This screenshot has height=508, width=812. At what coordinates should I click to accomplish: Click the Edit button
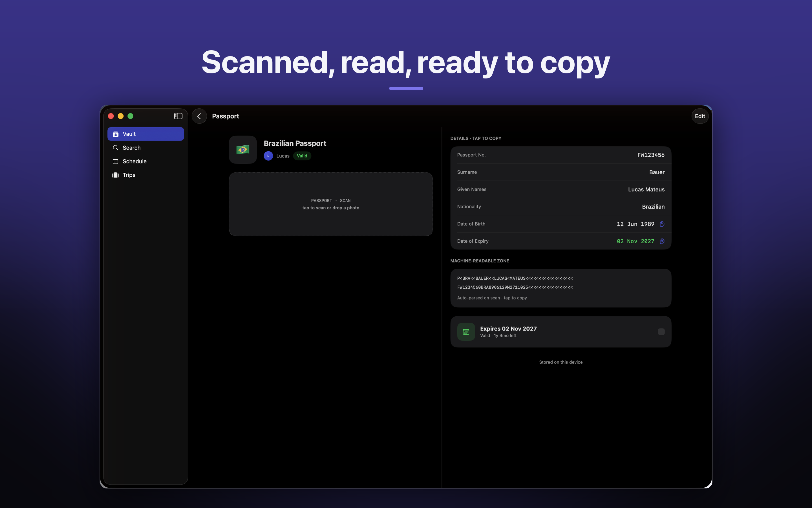[x=700, y=116]
